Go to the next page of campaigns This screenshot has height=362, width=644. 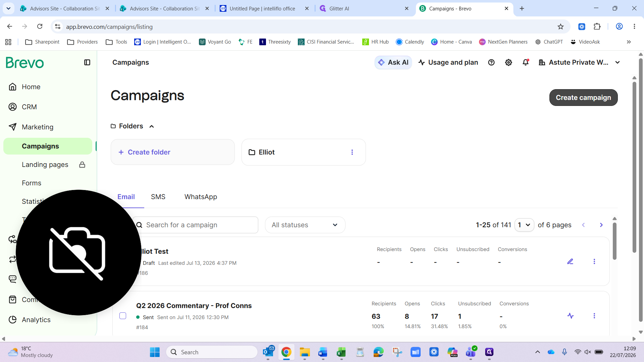pos(601,225)
